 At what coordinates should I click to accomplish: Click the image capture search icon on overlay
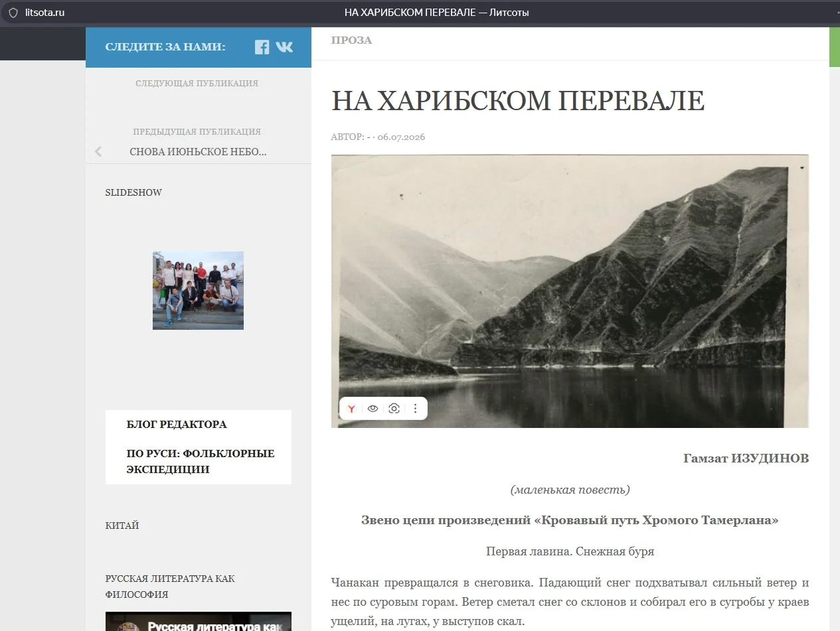(394, 409)
